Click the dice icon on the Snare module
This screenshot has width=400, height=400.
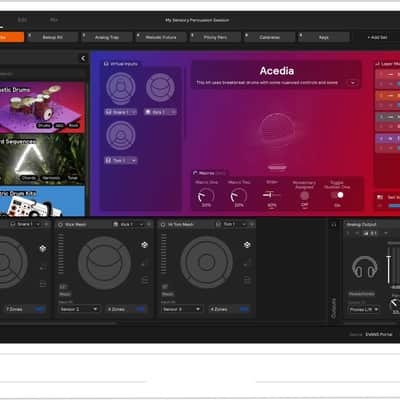click(43, 248)
